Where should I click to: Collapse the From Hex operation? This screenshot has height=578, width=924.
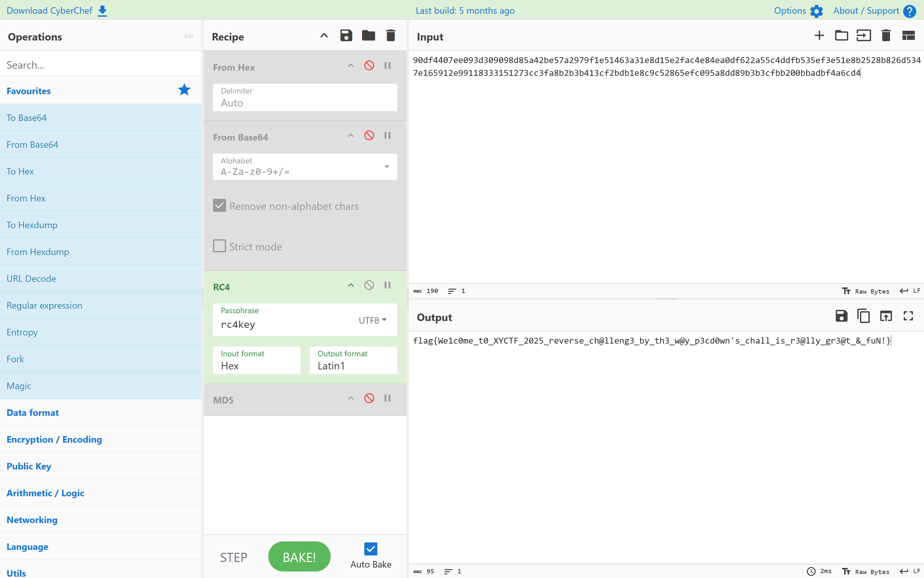351,66
